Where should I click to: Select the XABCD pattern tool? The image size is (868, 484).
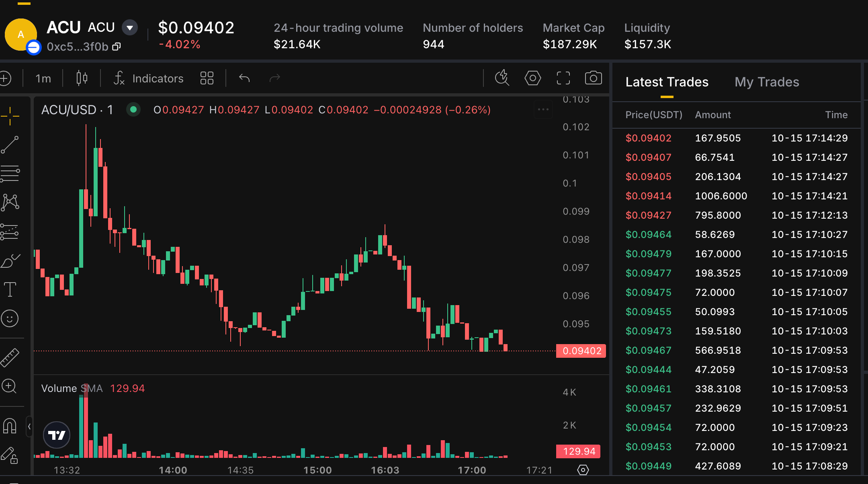click(10, 203)
